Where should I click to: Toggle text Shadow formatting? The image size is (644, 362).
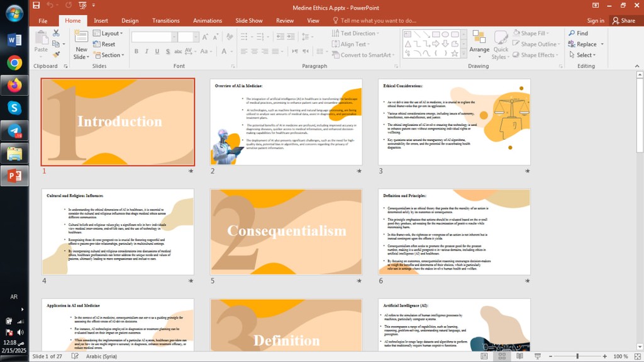pyautogui.click(x=167, y=52)
